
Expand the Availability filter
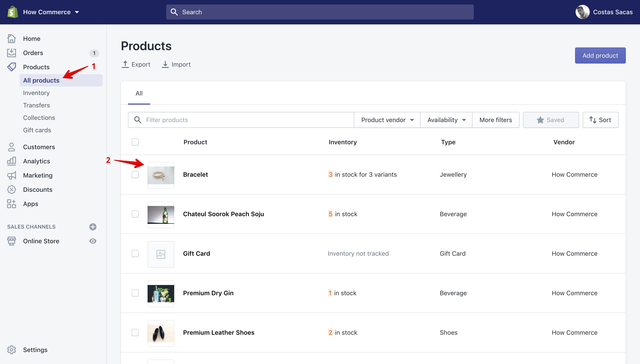point(446,120)
